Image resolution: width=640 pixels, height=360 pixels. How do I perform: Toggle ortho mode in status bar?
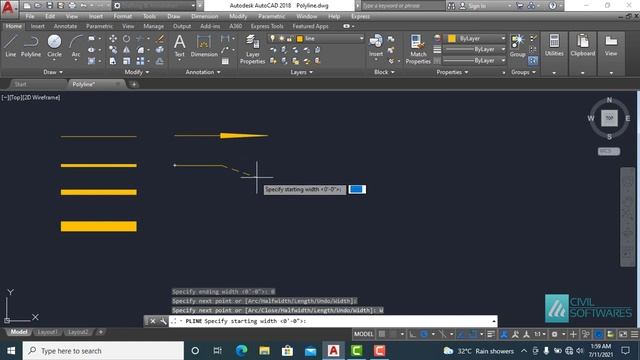click(x=413, y=334)
